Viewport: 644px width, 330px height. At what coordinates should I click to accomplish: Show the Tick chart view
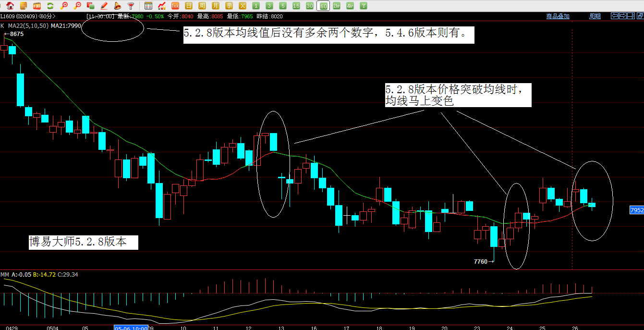[x=175, y=6]
